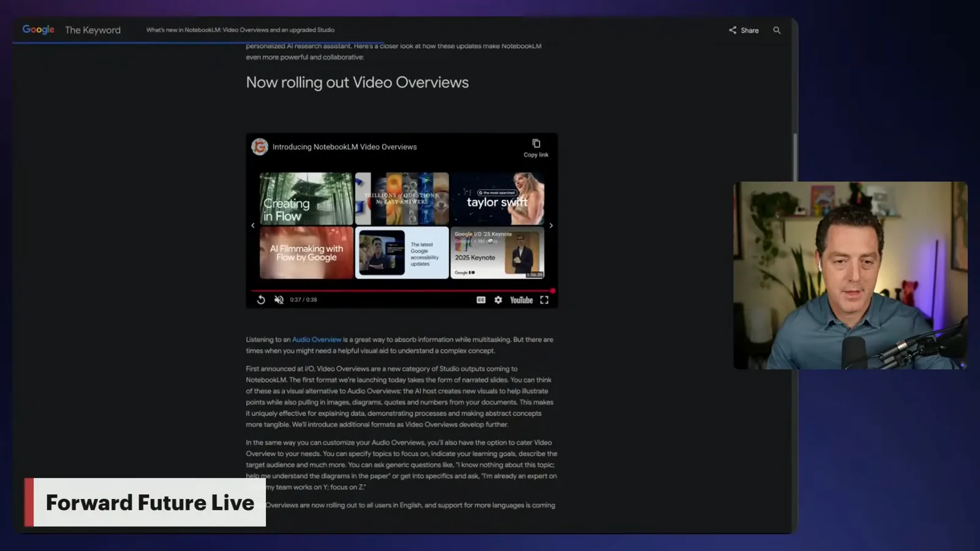Open the Trillions of Questions video thumbnail
This screenshot has height=551, width=980.
[x=402, y=198]
